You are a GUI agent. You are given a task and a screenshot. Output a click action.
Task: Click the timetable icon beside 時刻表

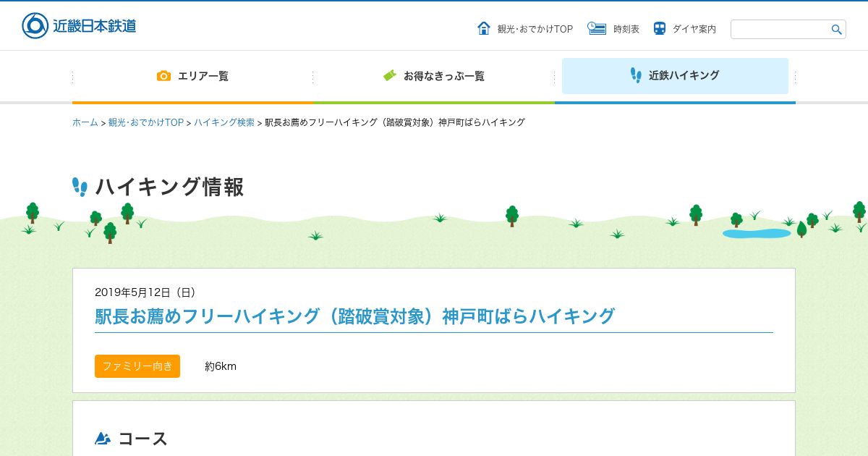(597, 28)
